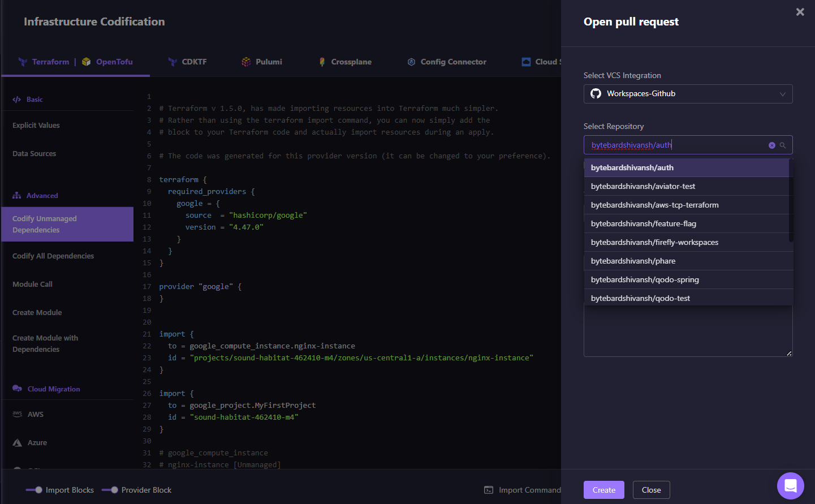Open Module Call option

pos(32,285)
